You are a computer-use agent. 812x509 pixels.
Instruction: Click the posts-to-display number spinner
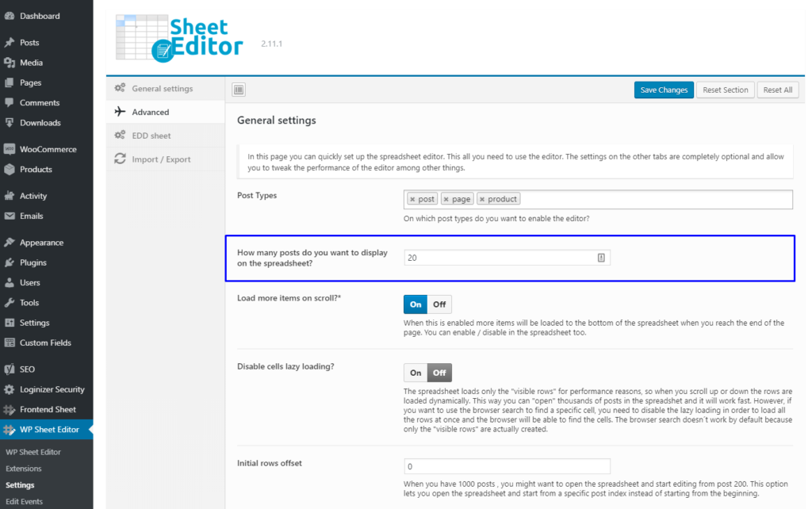pyautogui.click(x=601, y=258)
